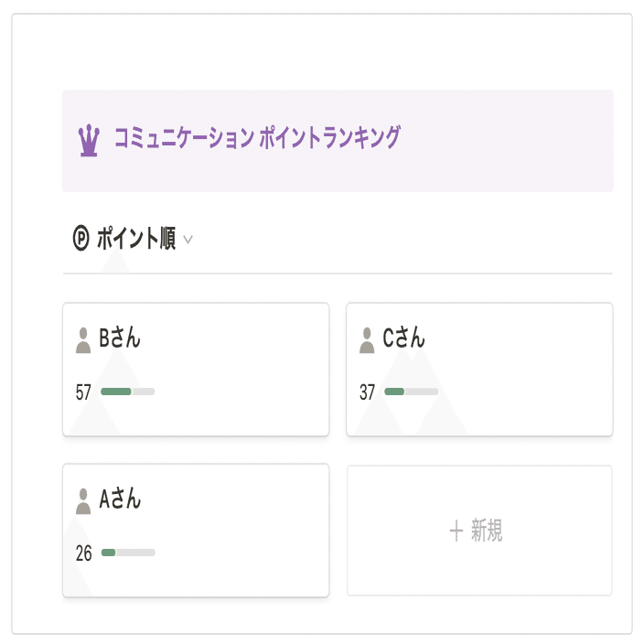Select the ポイント順 view tab

pyautogui.click(x=135, y=241)
